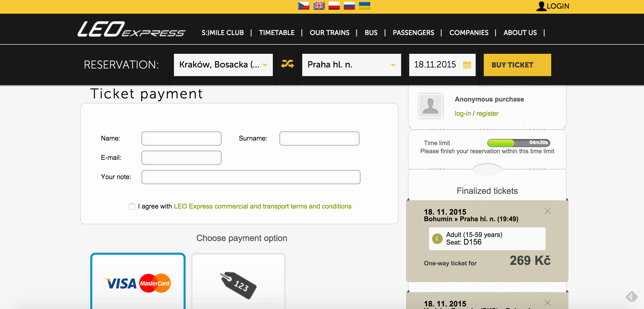Switch language to Czech flag
644x309 pixels.
pos(303,6)
